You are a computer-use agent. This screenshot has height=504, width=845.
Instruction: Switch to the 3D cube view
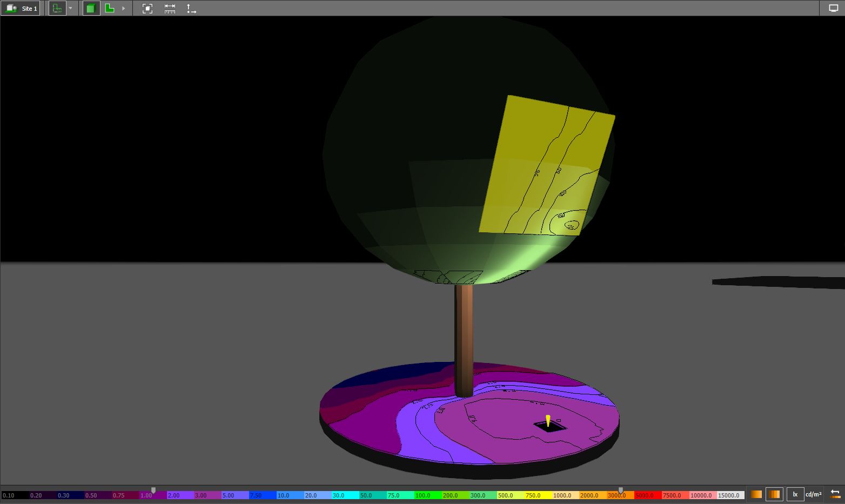91,9
